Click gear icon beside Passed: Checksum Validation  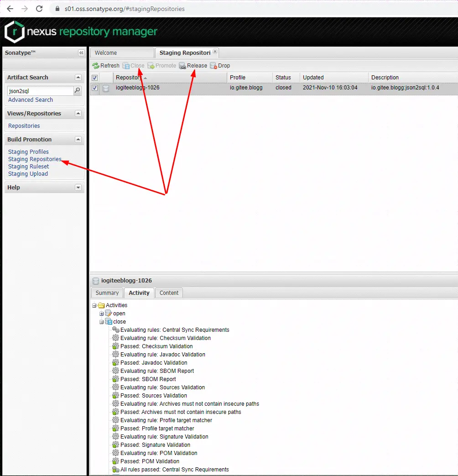point(115,346)
